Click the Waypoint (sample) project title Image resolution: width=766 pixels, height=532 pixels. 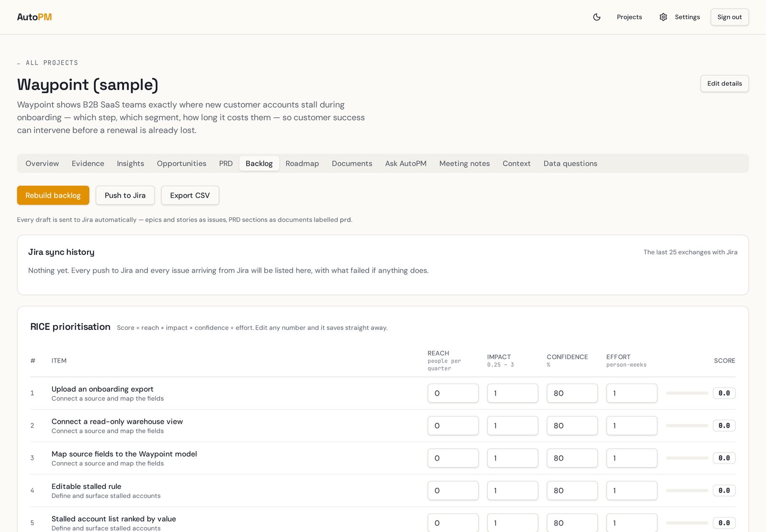click(x=88, y=85)
